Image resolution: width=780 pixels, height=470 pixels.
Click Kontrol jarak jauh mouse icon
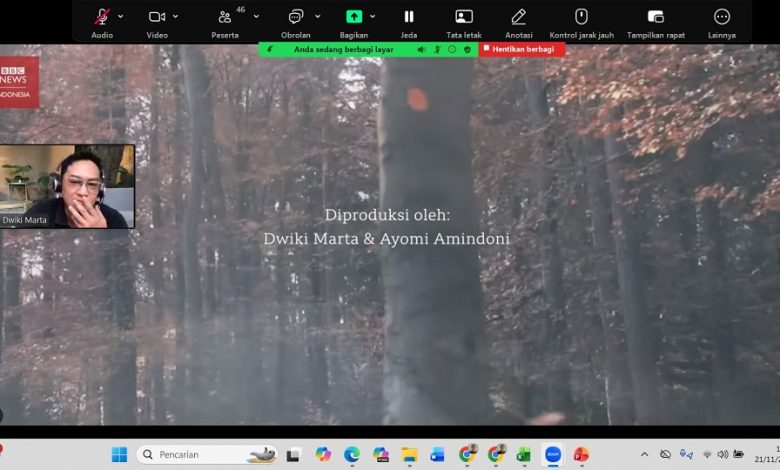tap(581, 17)
